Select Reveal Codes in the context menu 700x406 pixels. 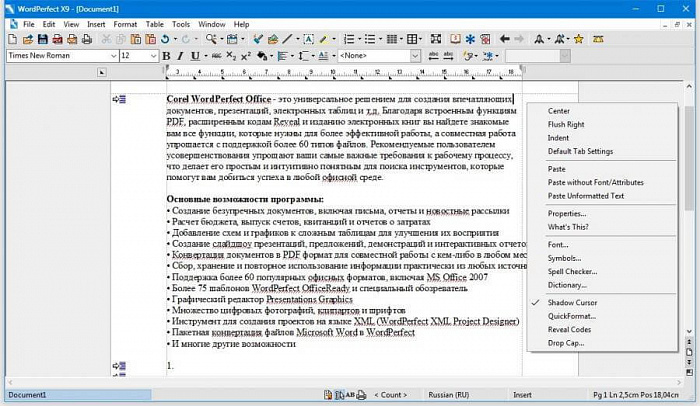tap(569, 330)
